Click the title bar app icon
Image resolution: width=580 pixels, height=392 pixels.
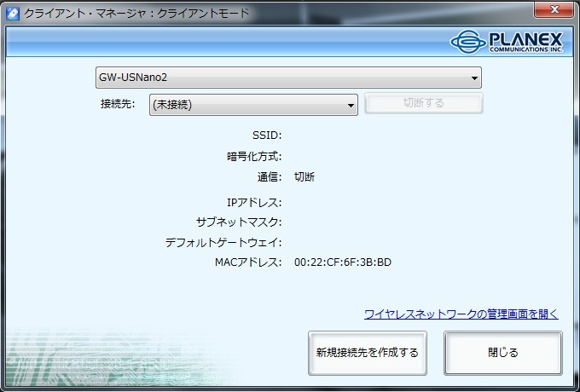(13, 14)
